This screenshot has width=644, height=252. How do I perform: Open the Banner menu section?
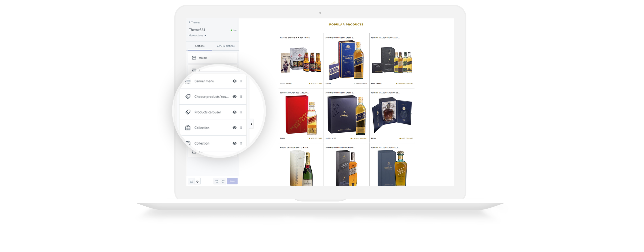point(213,81)
